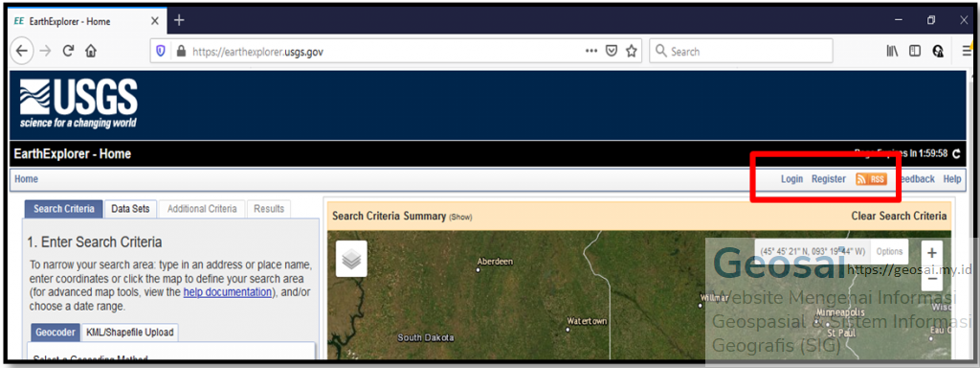
Task: Open the Additional Criteria tab
Action: tap(202, 209)
